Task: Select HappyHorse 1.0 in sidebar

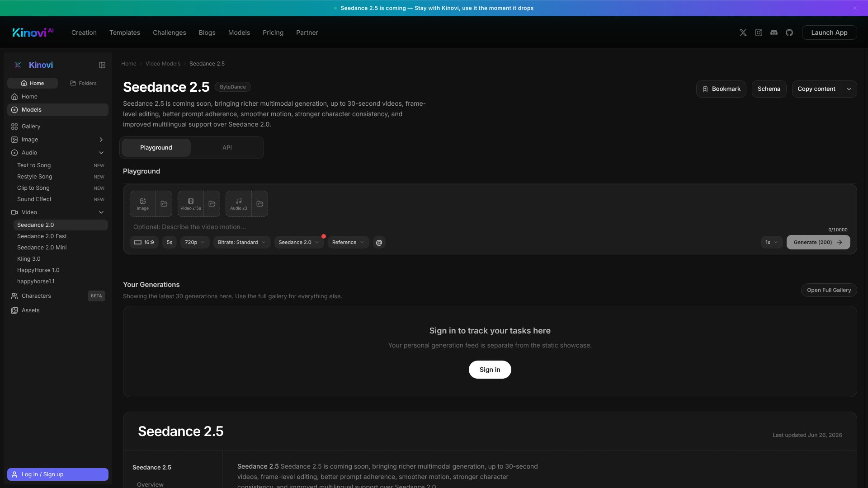Action: (x=61, y=270)
